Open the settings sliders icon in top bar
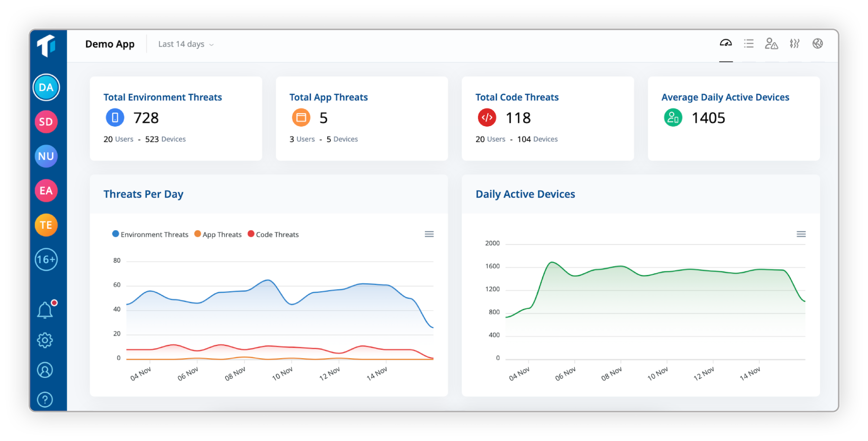The width and height of the screenshot is (868, 441). click(x=795, y=43)
